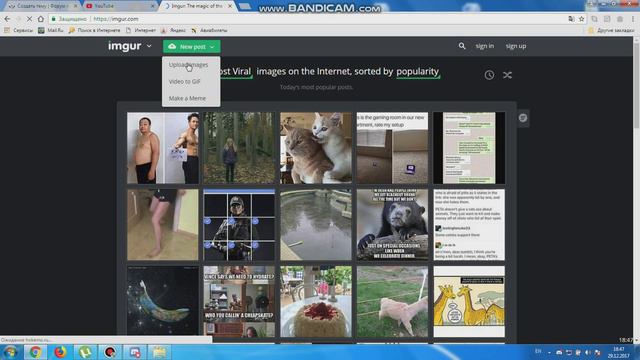Viewport: 640px width, 360px height.
Task: Bookmark this page with the star icon
Action: click(581, 19)
